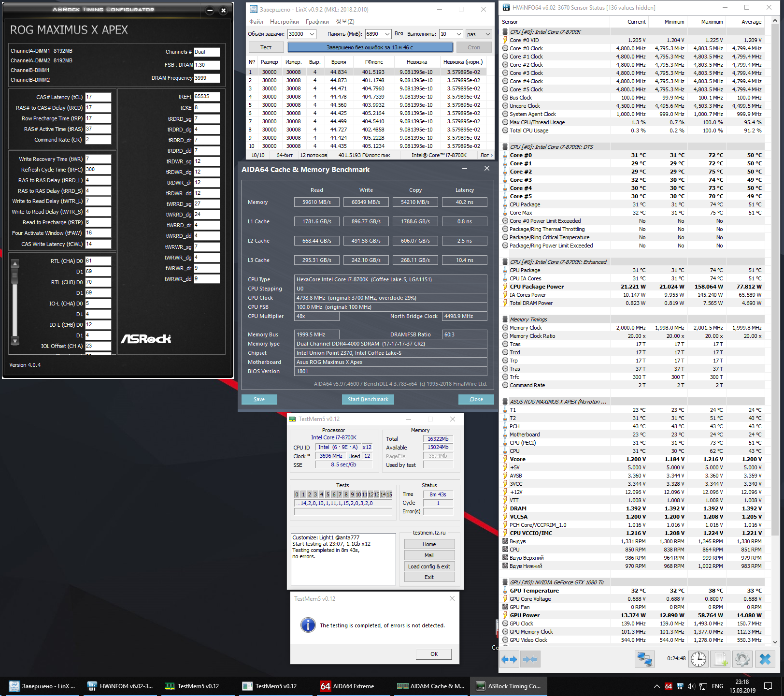This screenshot has width=784, height=696.
Task: Click the Command Rate (CR) field in ASRock
Action: (98, 140)
